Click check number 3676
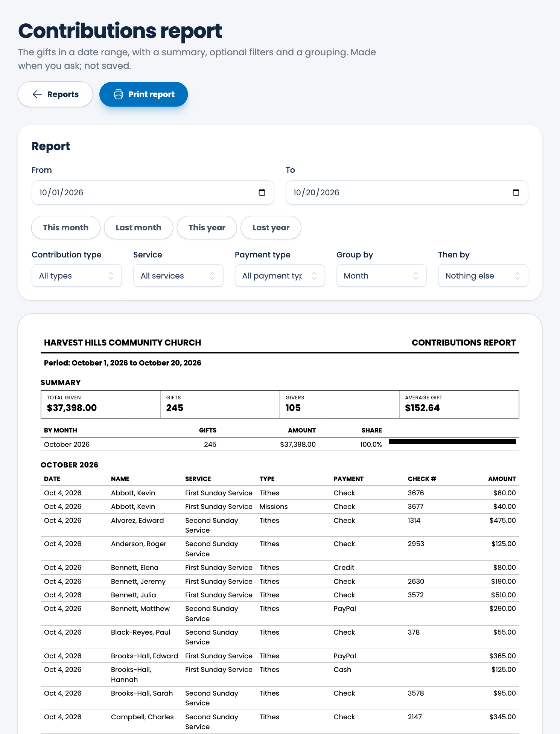560x734 pixels. [x=416, y=493]
